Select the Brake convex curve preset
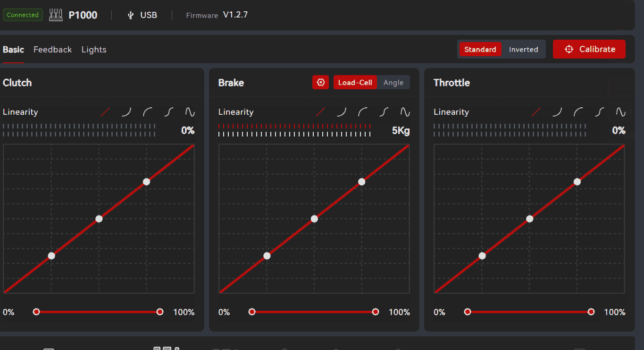The image size is (644, 350). click(x=363, y=112)
